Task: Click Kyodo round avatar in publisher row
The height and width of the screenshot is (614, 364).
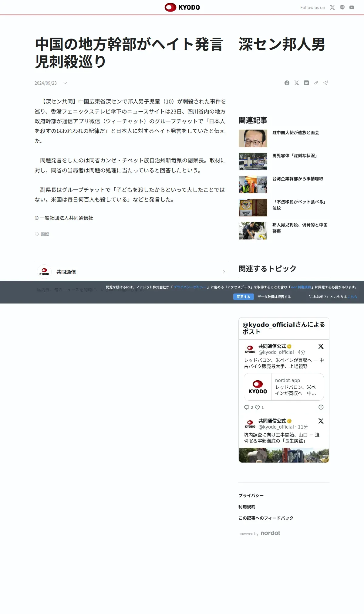Action: (x=44, y=272)
